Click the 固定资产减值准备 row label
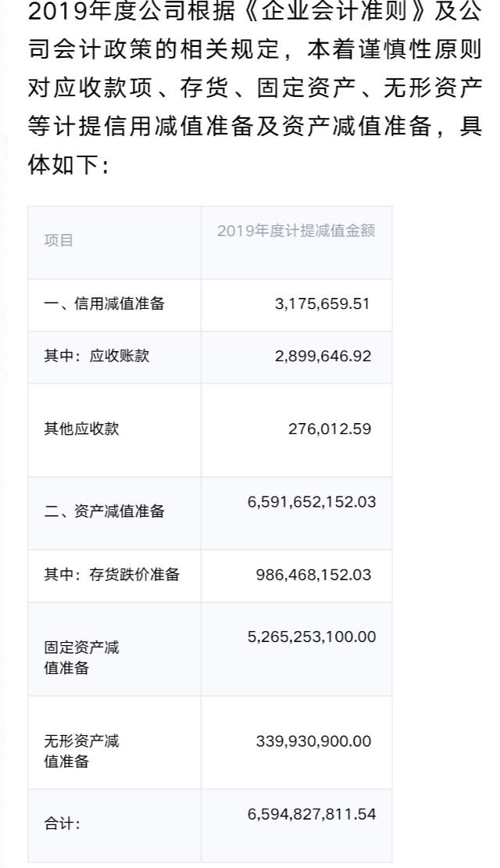This screenshot has height=868, width=500. click(81, 658)
